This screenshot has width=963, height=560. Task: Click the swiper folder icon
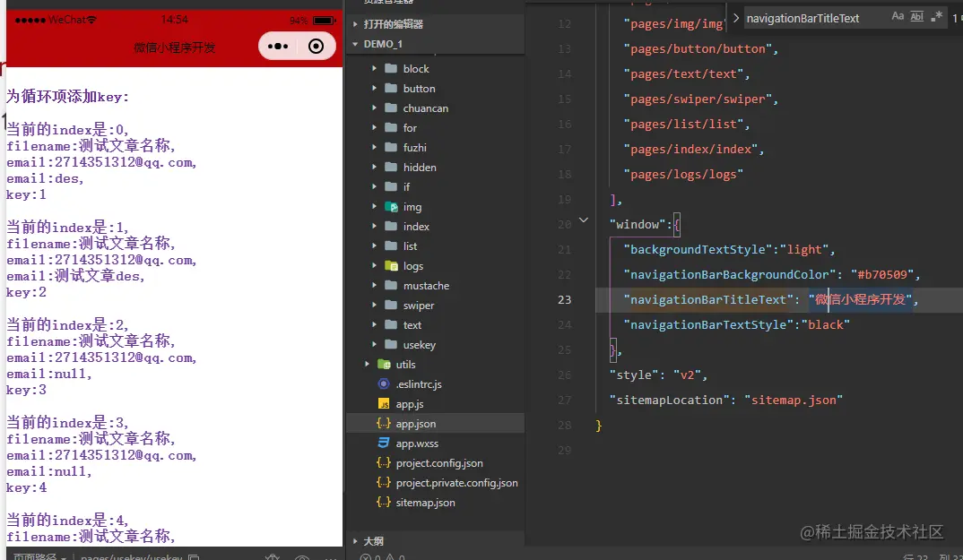(x=391, y=305)
